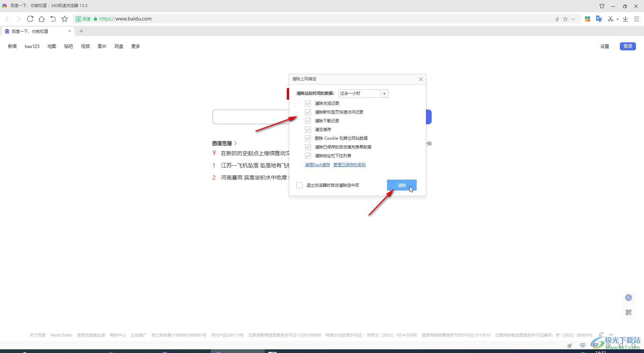Click the browser forward arrow
The width and height of the screenshot is (644, 353).
[x=19, y=19]
